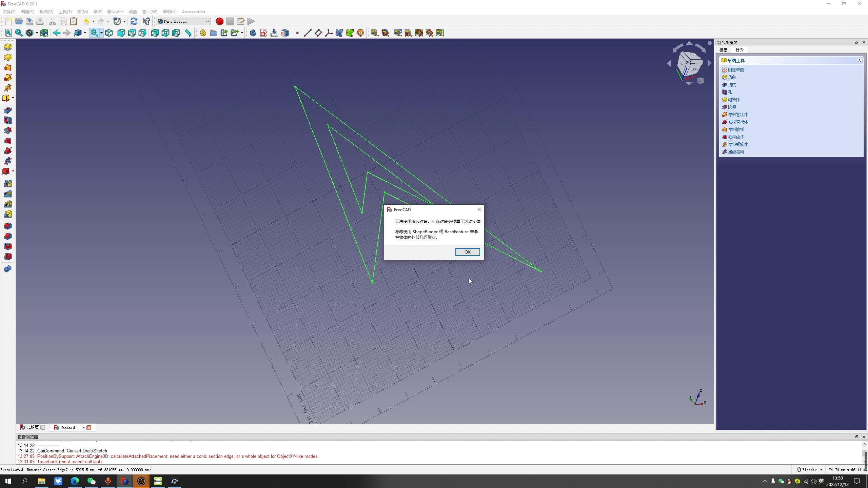
Task: Open the 视图(V) menu
Action: click(46, 12)
